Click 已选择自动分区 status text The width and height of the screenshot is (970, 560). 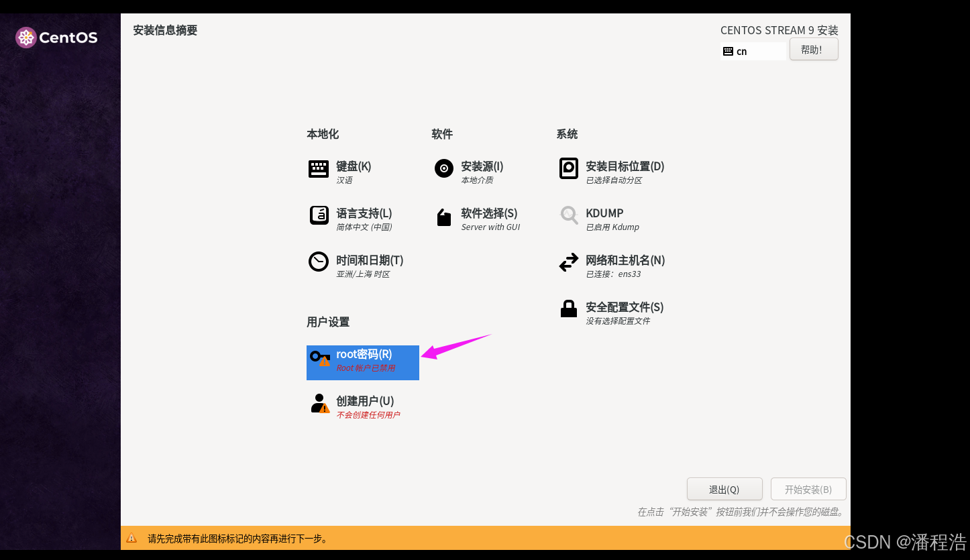coord(614,180)
